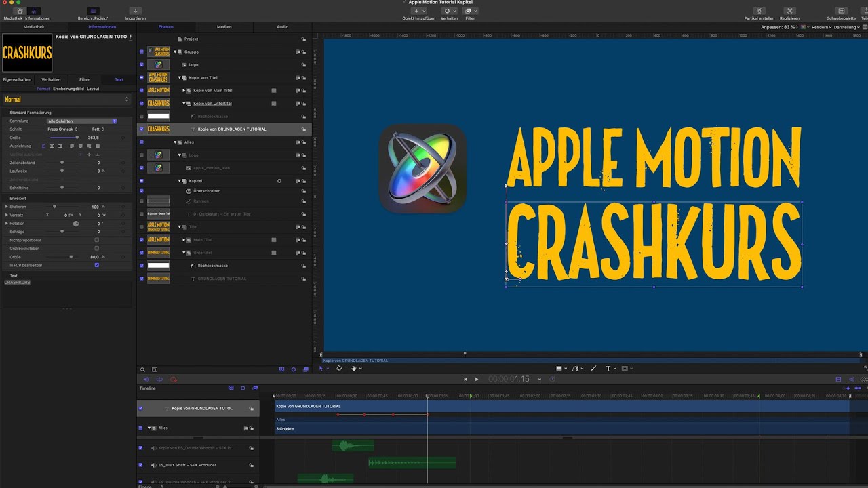Enable the Nichtproportional checkbox
Screen dimensions: 868x488
point(96,240)
